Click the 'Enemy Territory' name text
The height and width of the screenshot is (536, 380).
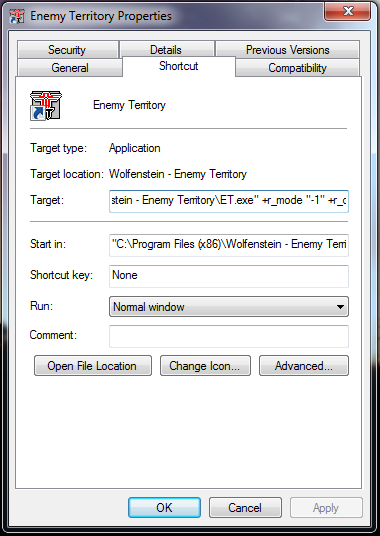129,105
